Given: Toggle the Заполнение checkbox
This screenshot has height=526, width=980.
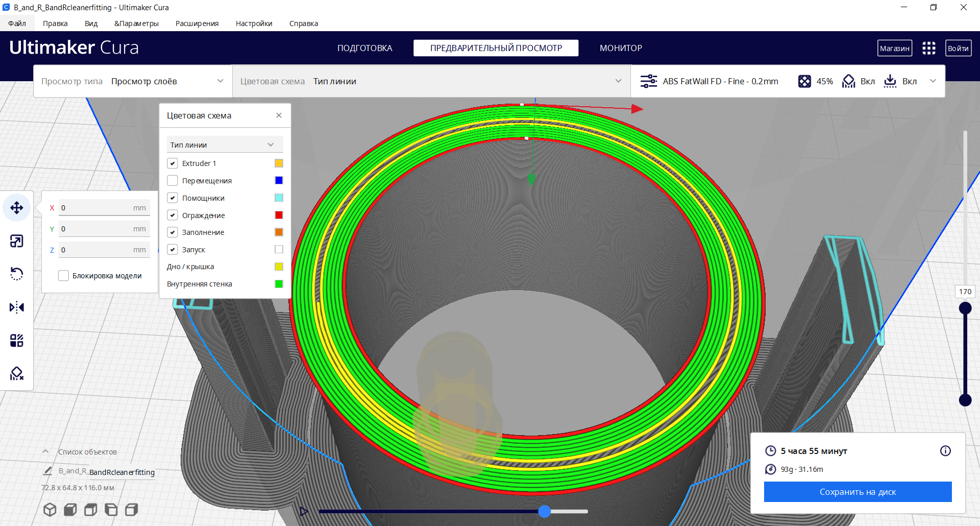Looking at the screenshot, I should tap(173, 232).
